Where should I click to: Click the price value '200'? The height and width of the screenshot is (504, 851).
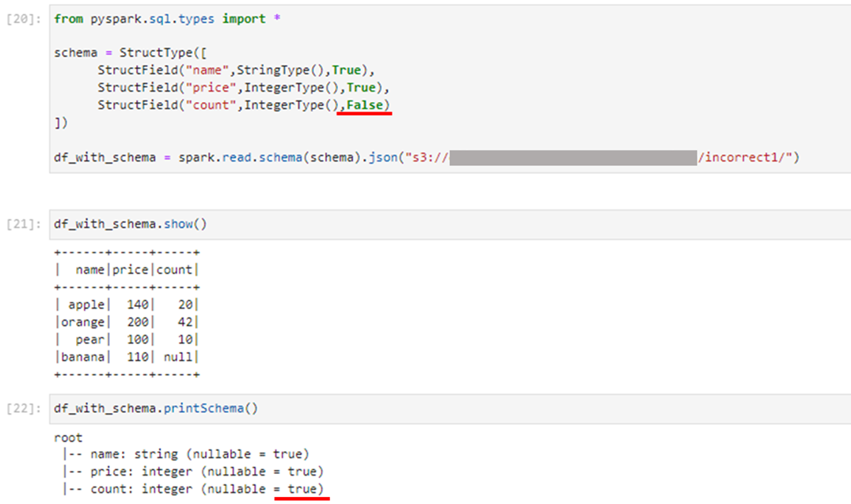138,322
